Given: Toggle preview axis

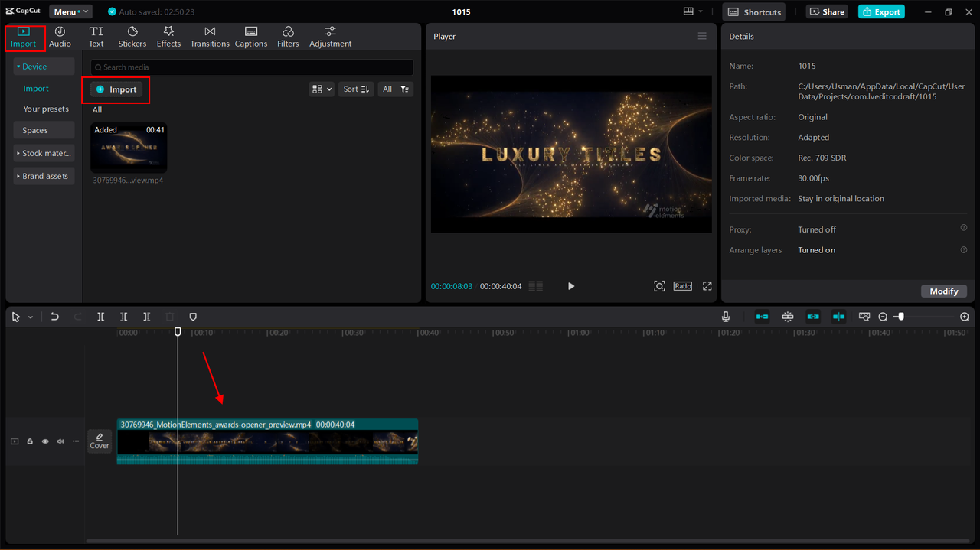Looking at the screenshot, I should (x=839, y=317).
